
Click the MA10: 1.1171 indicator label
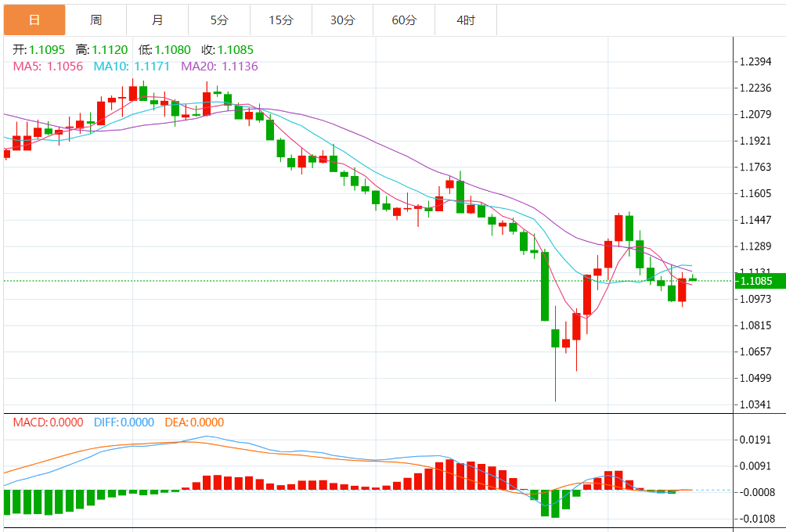pos(132,66)
